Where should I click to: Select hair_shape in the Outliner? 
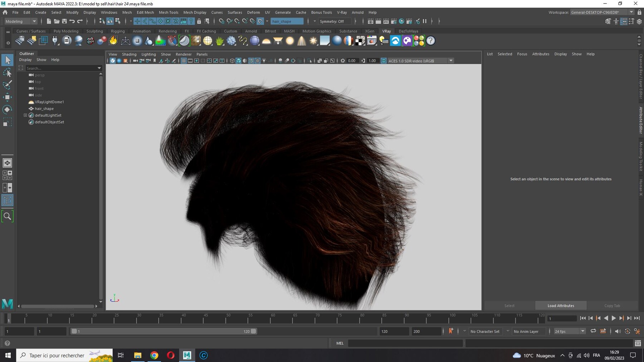44,109
